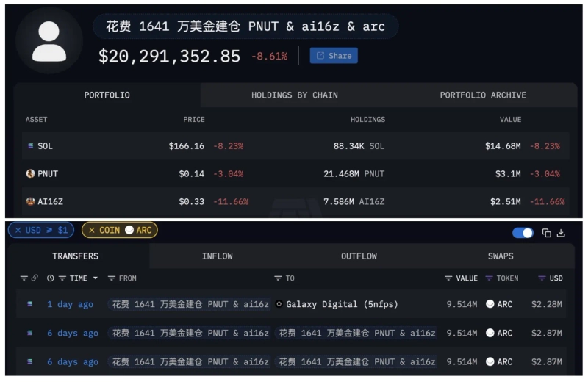Toggle the blue switch above the transfers table
This screenshot has width=588, height=382.
click(523, 233)
